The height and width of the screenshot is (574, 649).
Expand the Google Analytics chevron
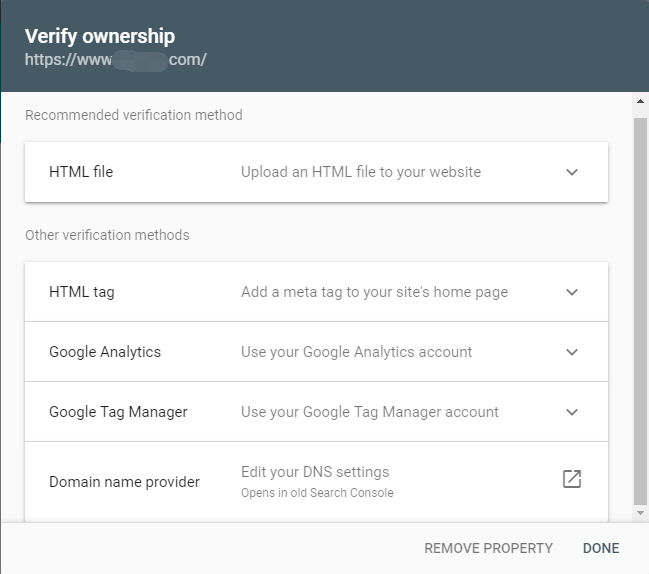[x=572, y=352]
